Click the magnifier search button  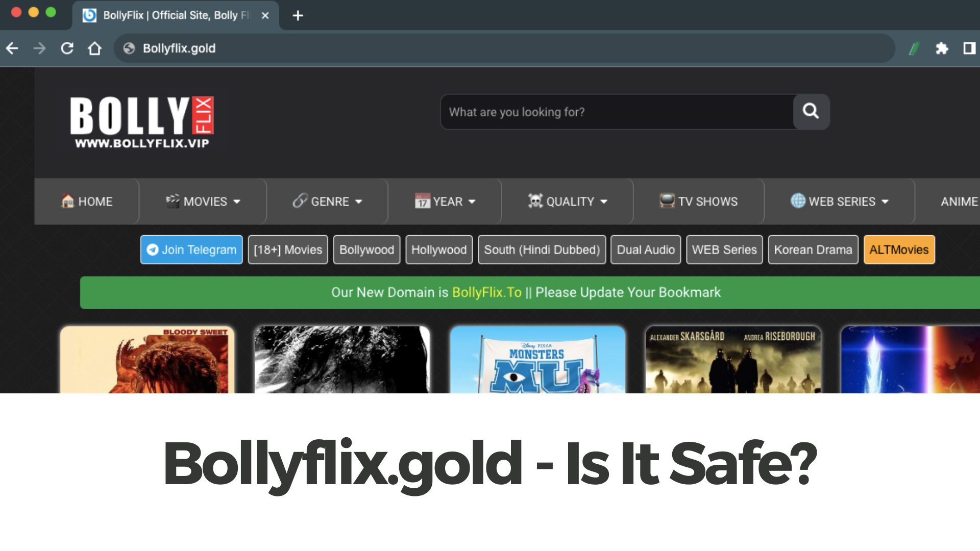click(x=811, y=111)
